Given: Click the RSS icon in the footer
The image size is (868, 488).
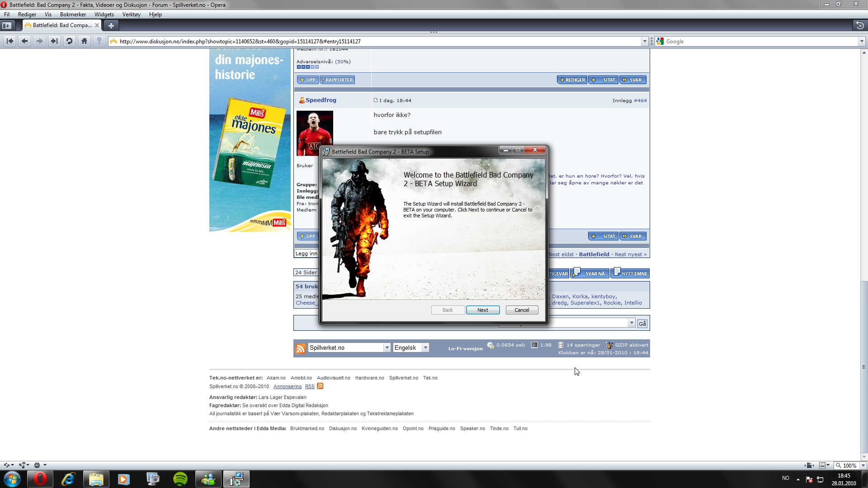Looking at the screenshot, I should pyautogui.click(x=320, y=386).
